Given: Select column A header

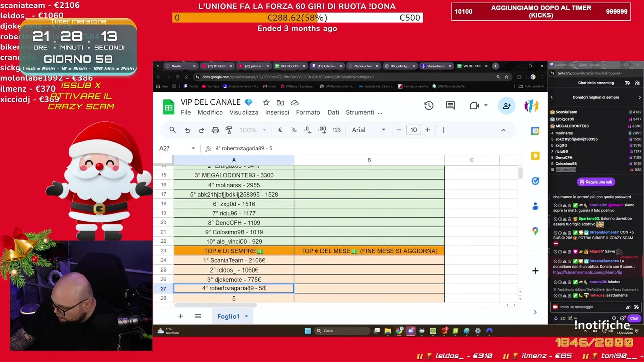Looking at the screenshot, I should 234,160.
